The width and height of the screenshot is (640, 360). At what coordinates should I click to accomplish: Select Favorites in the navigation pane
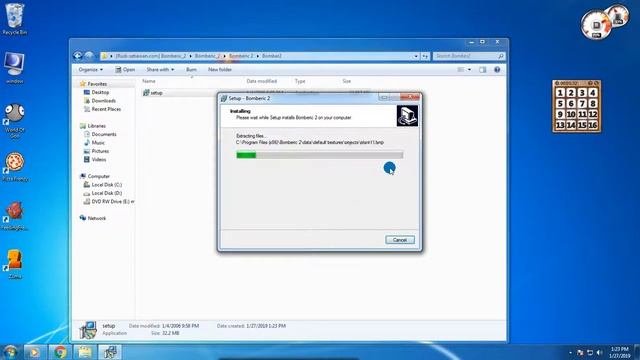[97, 84]
